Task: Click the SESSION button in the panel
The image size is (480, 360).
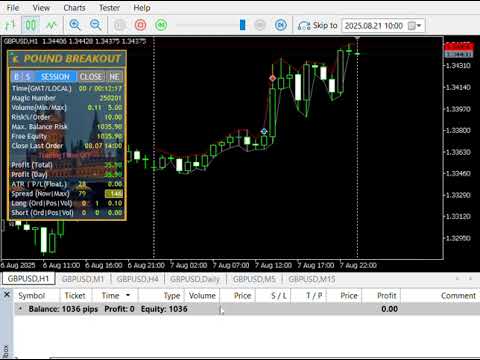Action: pos(55,77)
